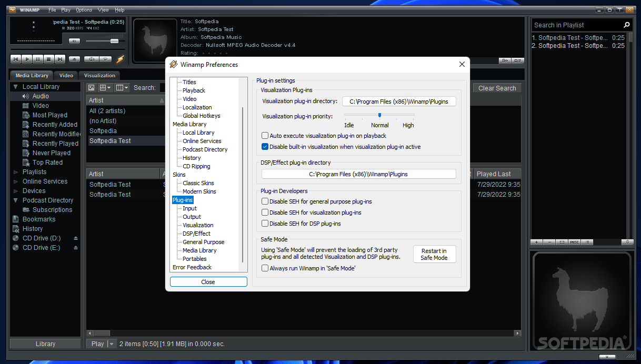The image size is (641, 364).
Task: Open Bookmarks in the library tree
Action: click(39, 219)
